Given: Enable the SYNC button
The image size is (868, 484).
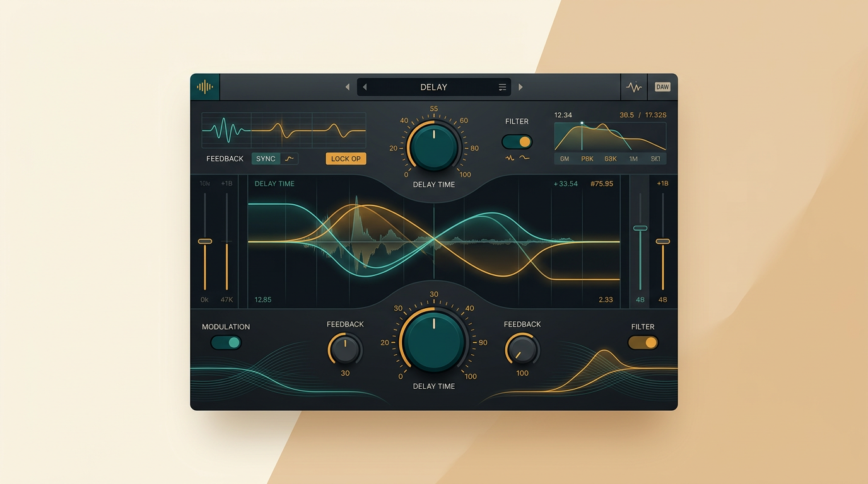Looking at the screenshot, I should click(x=266, y=159).
